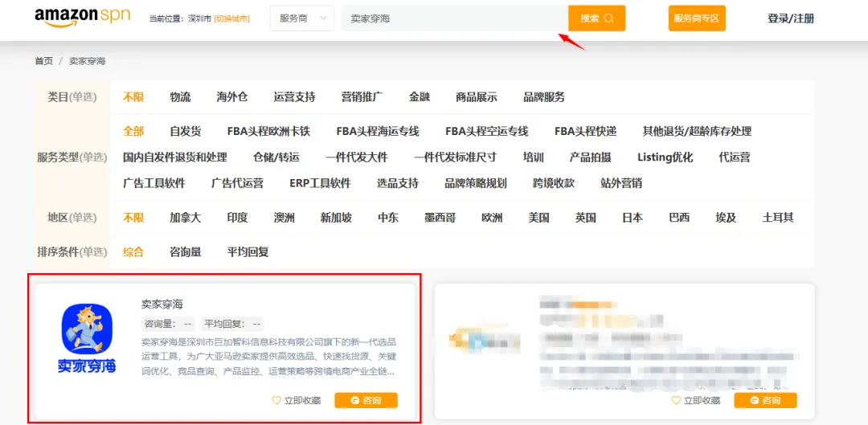The height and width of the screenshot is (425, 868).
Task: Choose ERP工具软件 service type
Action: tap(321, 183)
